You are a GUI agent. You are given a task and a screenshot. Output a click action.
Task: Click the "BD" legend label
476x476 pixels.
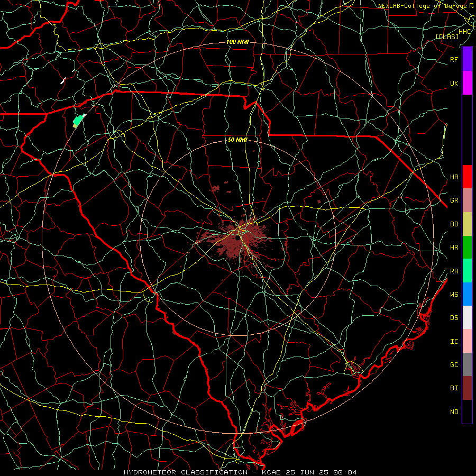454,224
